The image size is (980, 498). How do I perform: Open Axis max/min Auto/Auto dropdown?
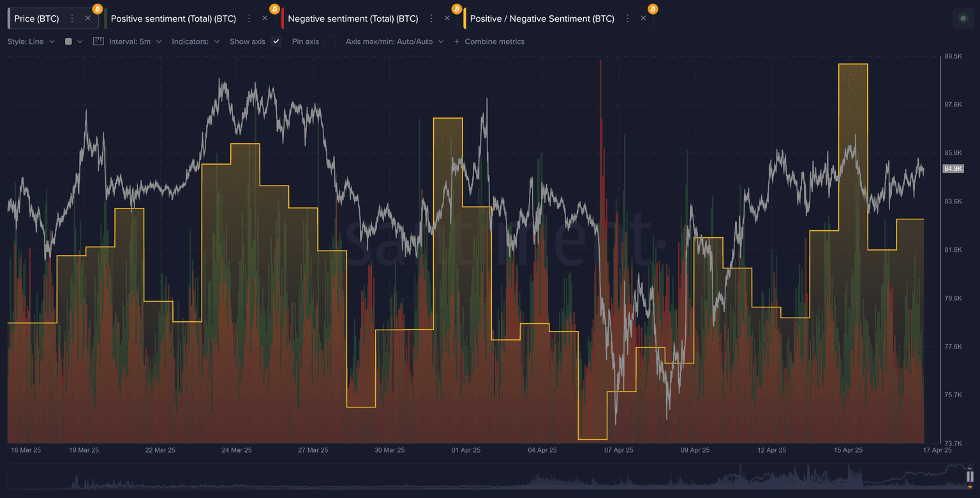click(x=394, y=41)
